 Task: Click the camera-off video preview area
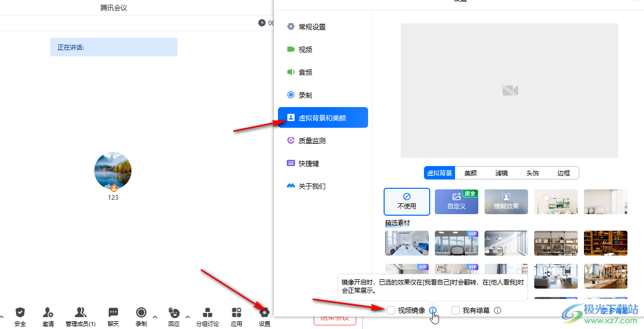coord(509,91)
